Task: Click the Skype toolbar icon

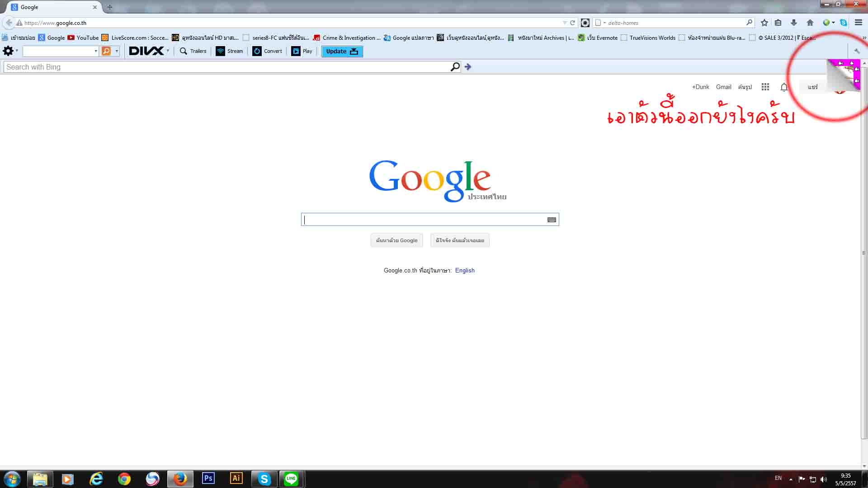Action: (x=844, y=23)
